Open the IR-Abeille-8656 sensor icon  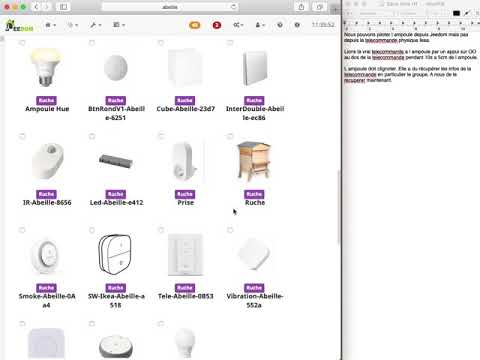[47, 161]
